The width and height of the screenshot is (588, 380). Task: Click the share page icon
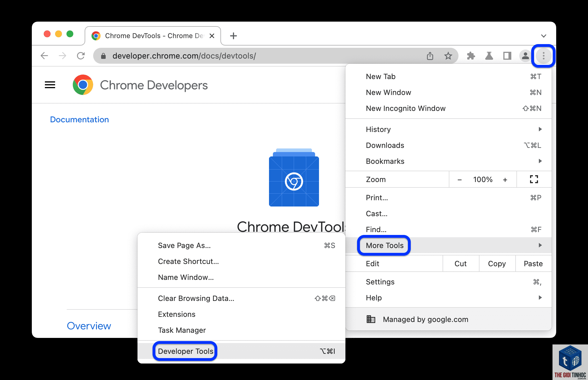(x=430, y=56)
